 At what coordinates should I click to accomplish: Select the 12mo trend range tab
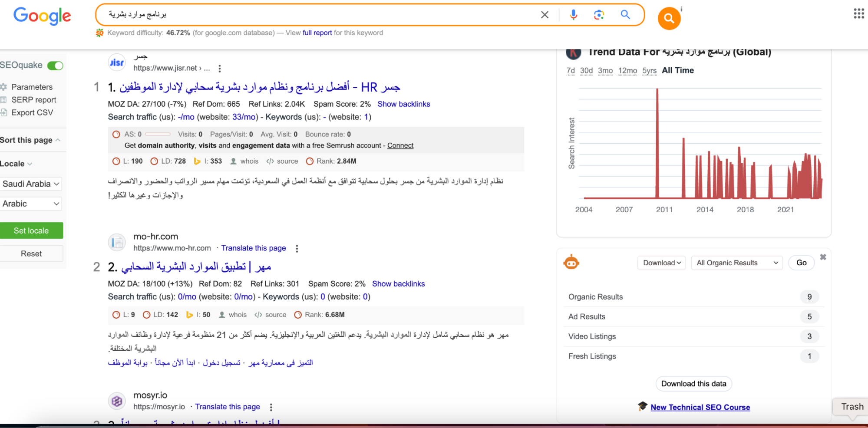(627, 71)
